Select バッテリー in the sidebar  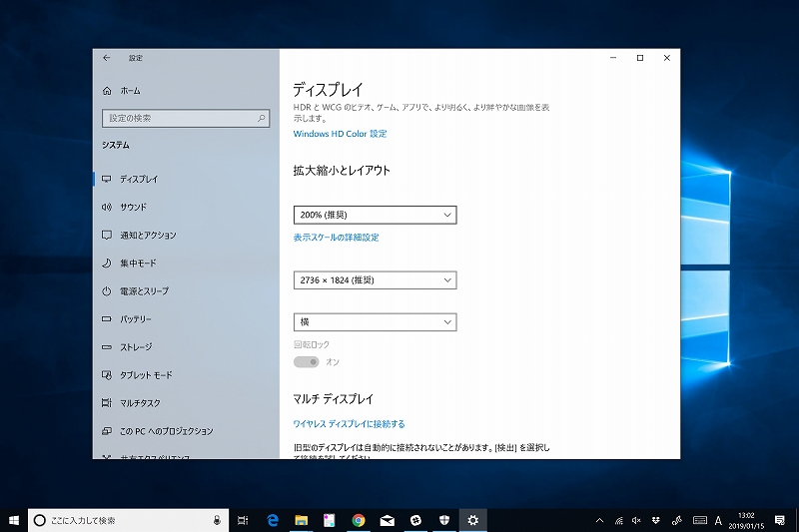[136, 318]
